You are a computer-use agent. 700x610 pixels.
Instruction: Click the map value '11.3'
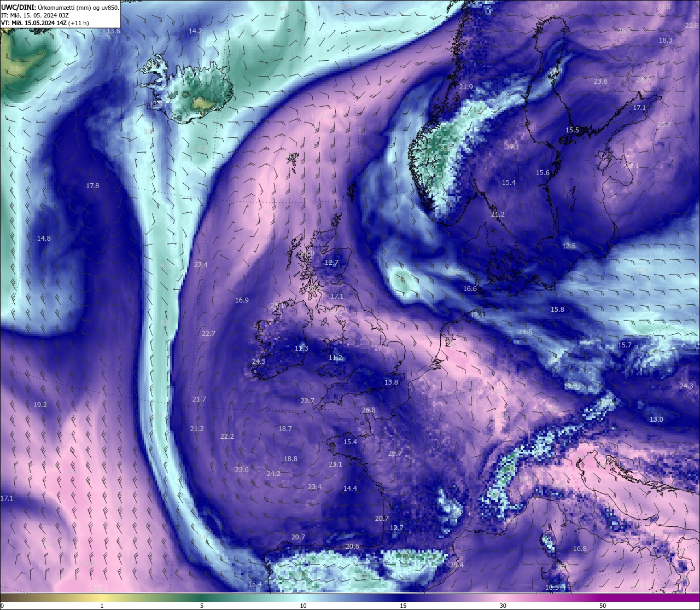coord(301,348)
